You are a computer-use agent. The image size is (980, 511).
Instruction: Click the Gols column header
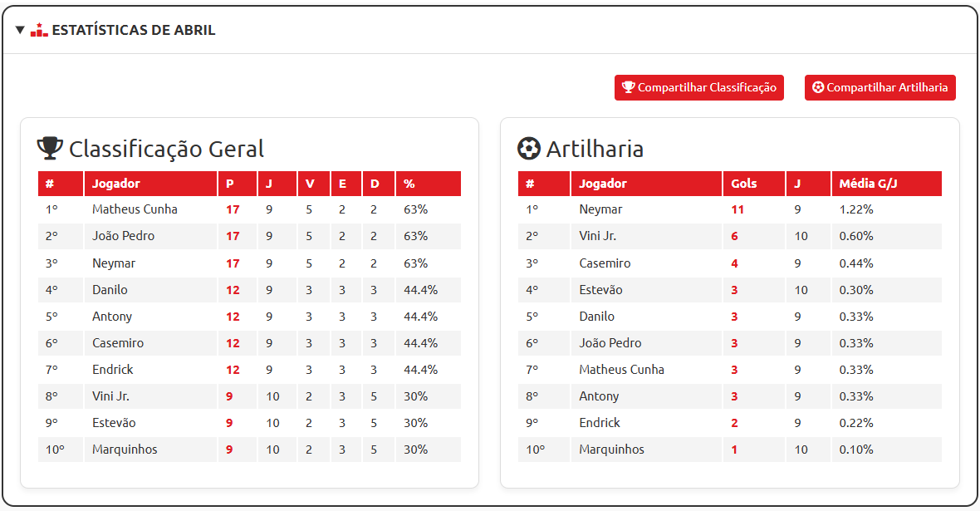744,184
